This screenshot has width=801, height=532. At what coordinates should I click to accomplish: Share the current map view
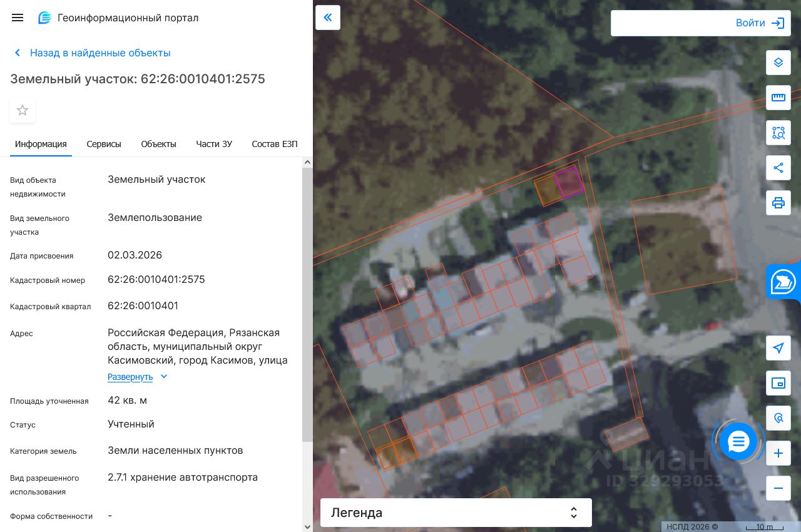pyautogui.click(x=778, y=168)
